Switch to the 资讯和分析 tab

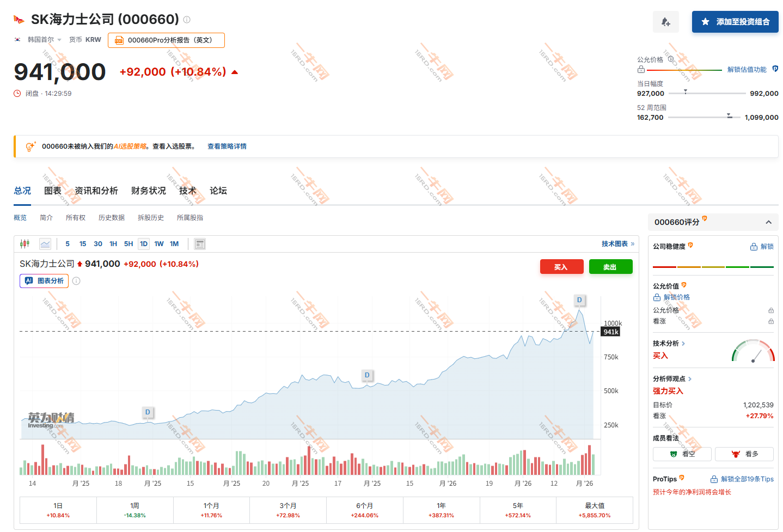(x=96, y=191)
